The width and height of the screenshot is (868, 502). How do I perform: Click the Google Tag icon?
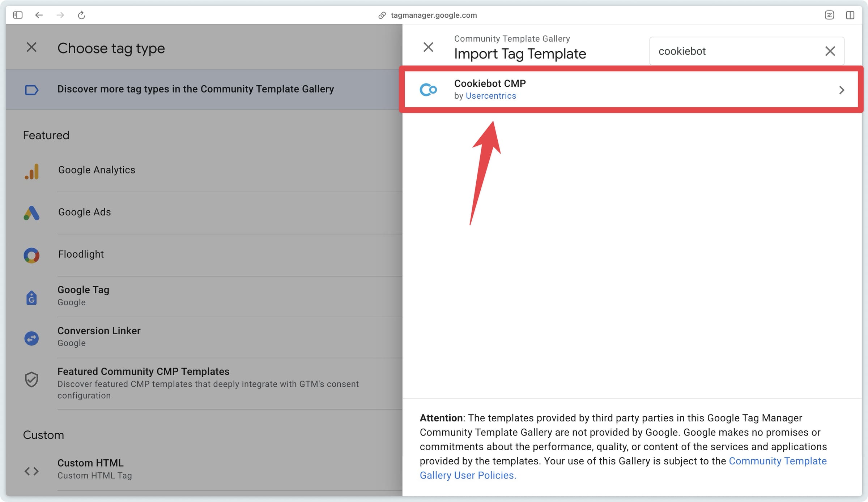tap(31, 297)
